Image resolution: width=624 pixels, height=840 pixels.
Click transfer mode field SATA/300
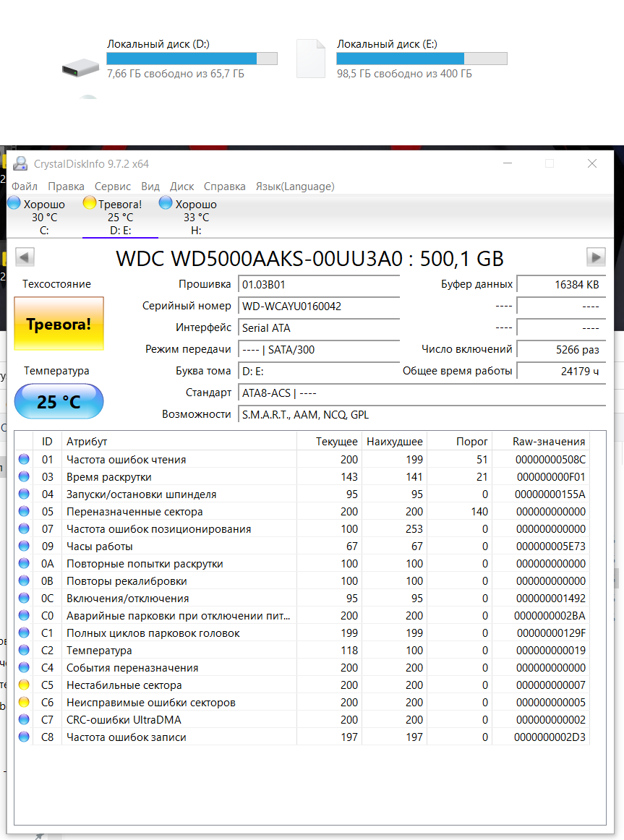tap(319, 349)
